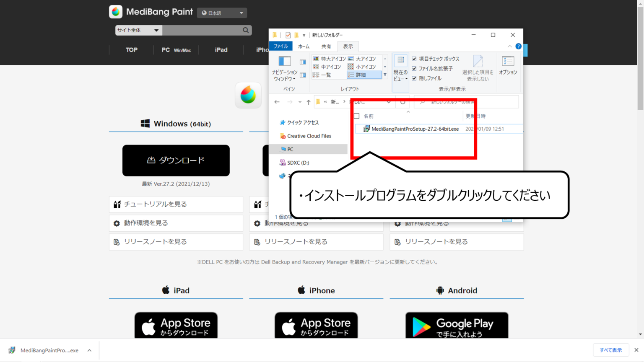Select the extra large icons layout
644x362 pixels.
(x=329, y=59)
